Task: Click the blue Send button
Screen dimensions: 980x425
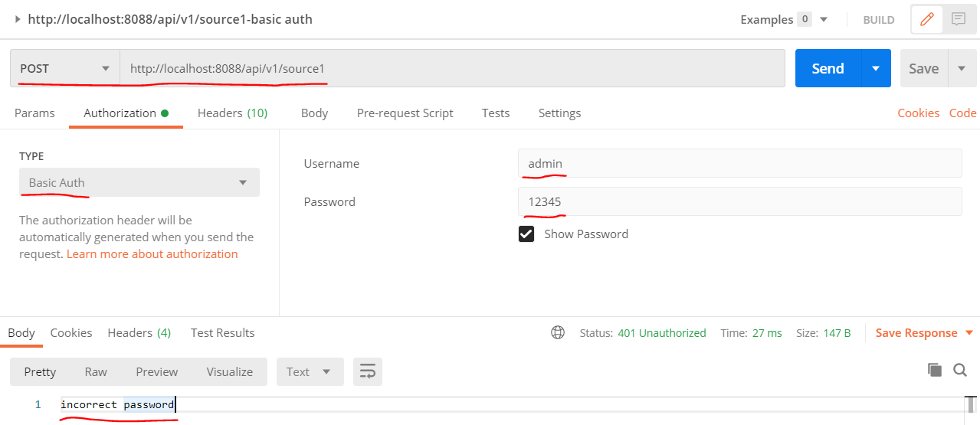Action: tap(828, 68)
